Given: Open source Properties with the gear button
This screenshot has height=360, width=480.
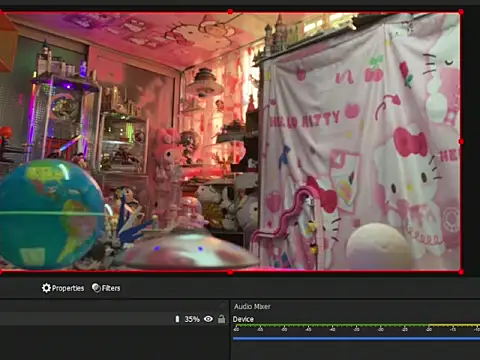Looking at the screenshot, I should [x=63, y=288].
